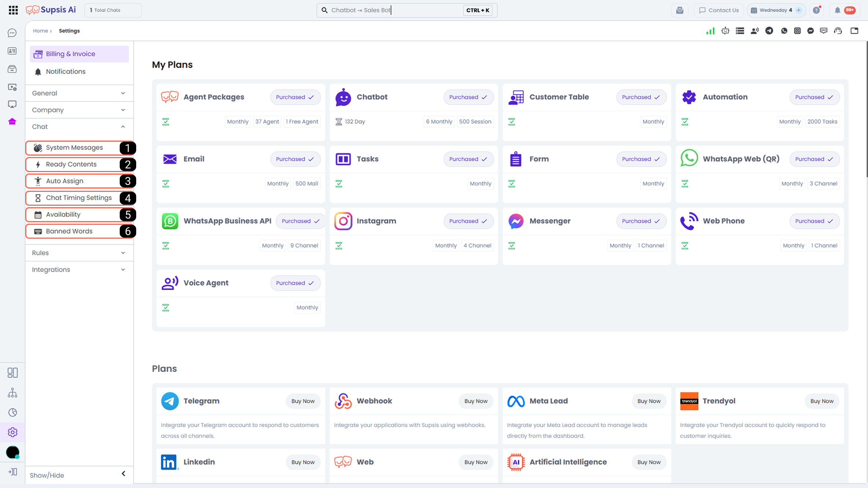Click the purple house sidebar icon

(12, 122)
